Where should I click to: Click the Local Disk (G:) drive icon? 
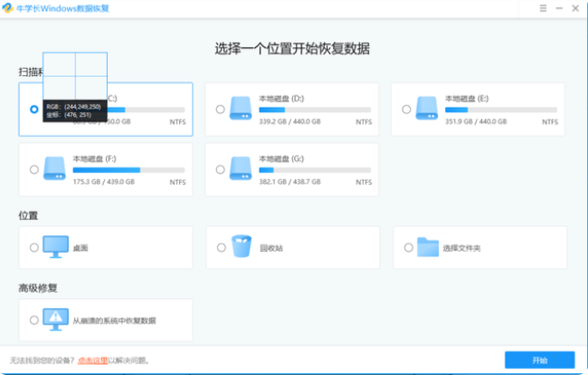[241, 168]
